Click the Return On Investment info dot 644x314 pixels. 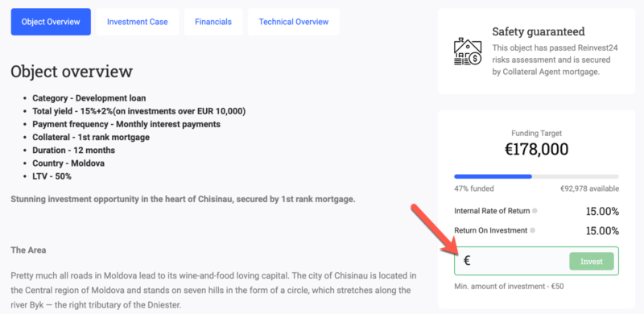[532, 230]
